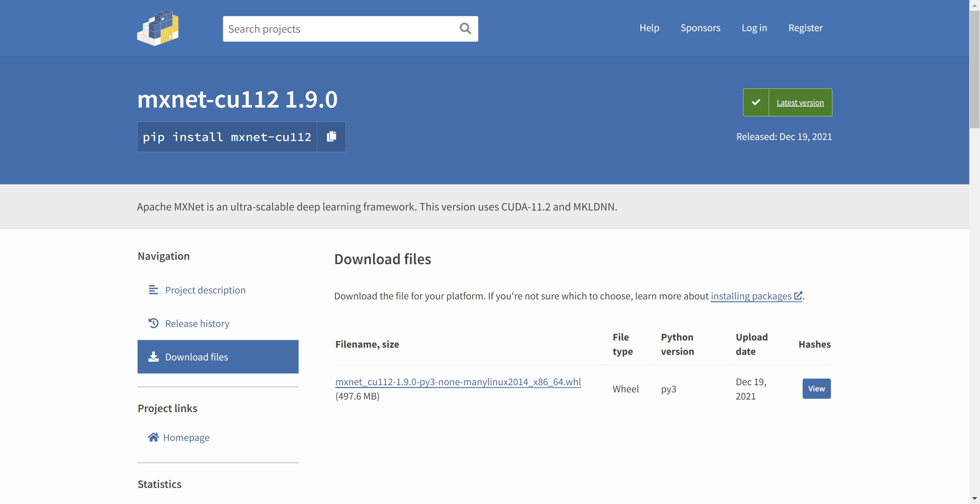The height and width of the screenshot is (504, 980).
Task: Click the scrollbar down arrow
Action: pos(975,499)
